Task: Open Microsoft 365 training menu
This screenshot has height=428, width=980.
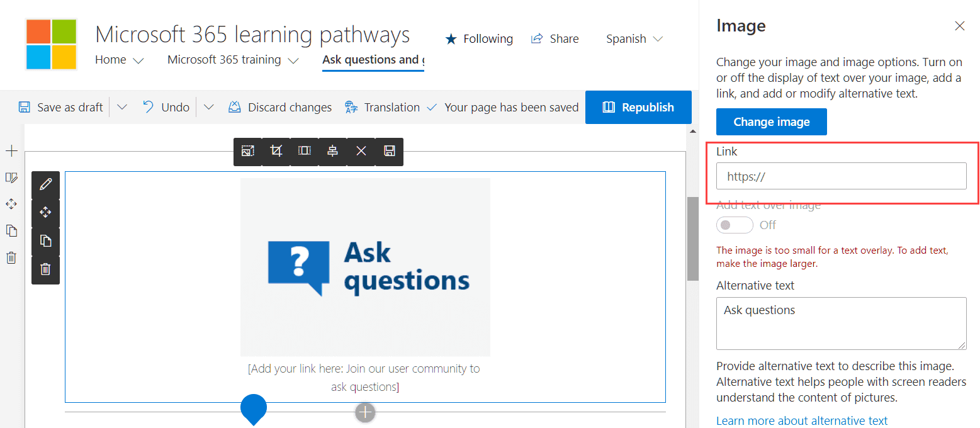Action: coord(233,60)
